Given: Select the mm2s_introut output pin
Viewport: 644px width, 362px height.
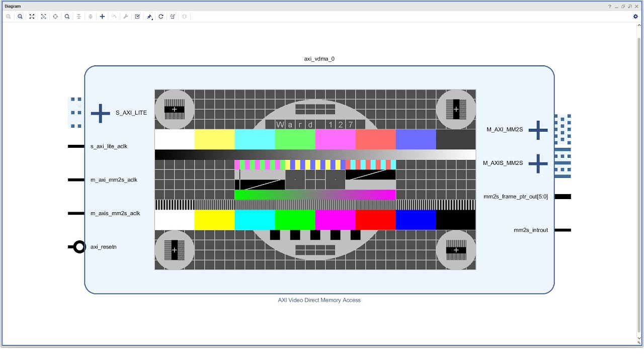Looking at the screenshot, I should (562, 230).
